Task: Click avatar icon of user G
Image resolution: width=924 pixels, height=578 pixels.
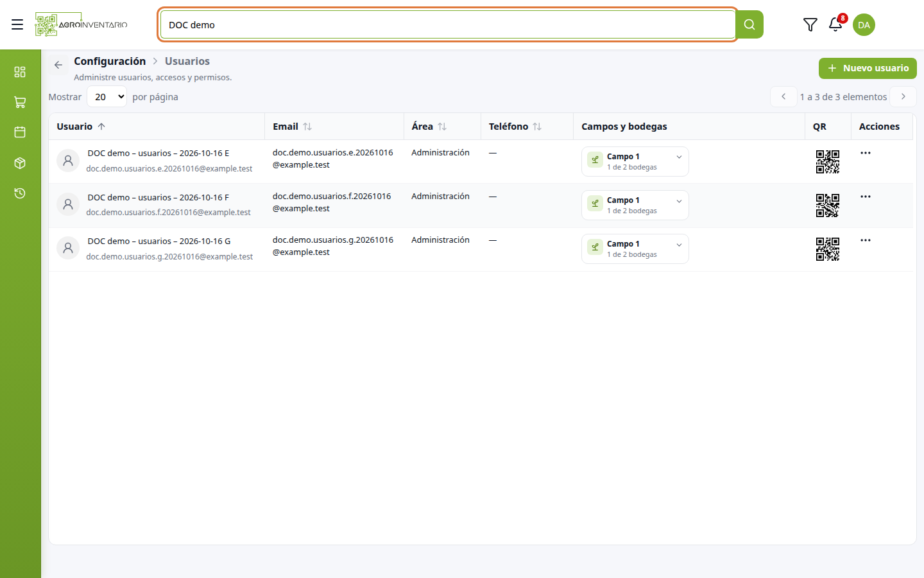Action: tap(68, 248)
